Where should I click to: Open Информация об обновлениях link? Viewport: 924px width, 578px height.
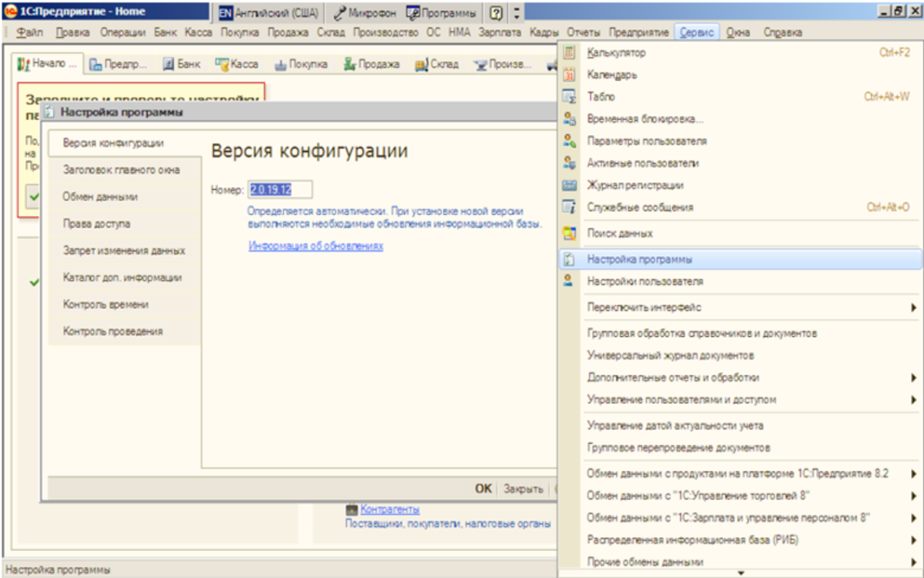[x=316, y=245]
